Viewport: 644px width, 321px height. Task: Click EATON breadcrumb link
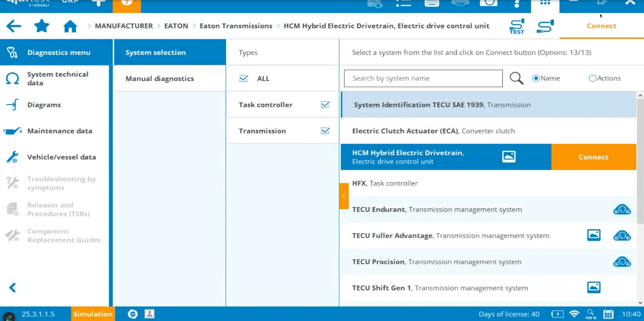176,26
